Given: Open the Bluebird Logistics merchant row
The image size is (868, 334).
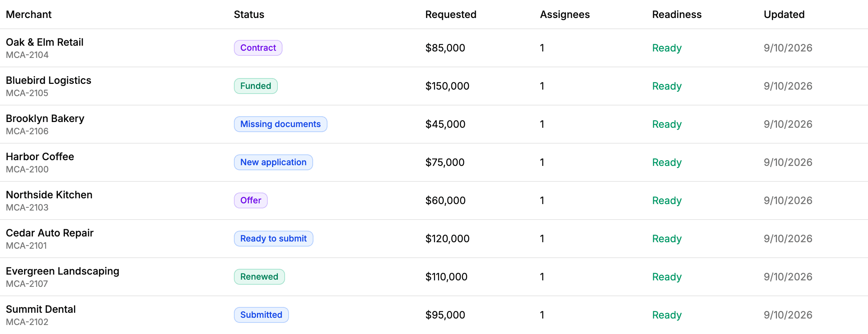Looking at the screenshot, I should (x=434, y=86).
